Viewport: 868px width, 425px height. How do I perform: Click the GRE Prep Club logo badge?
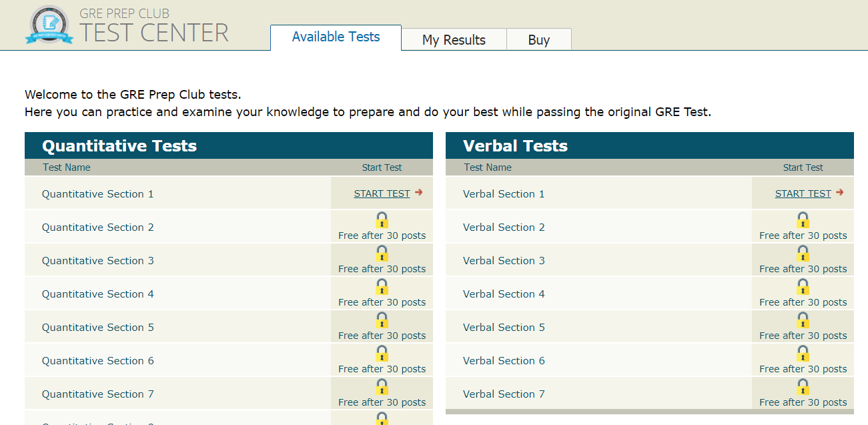pos(49,25)
